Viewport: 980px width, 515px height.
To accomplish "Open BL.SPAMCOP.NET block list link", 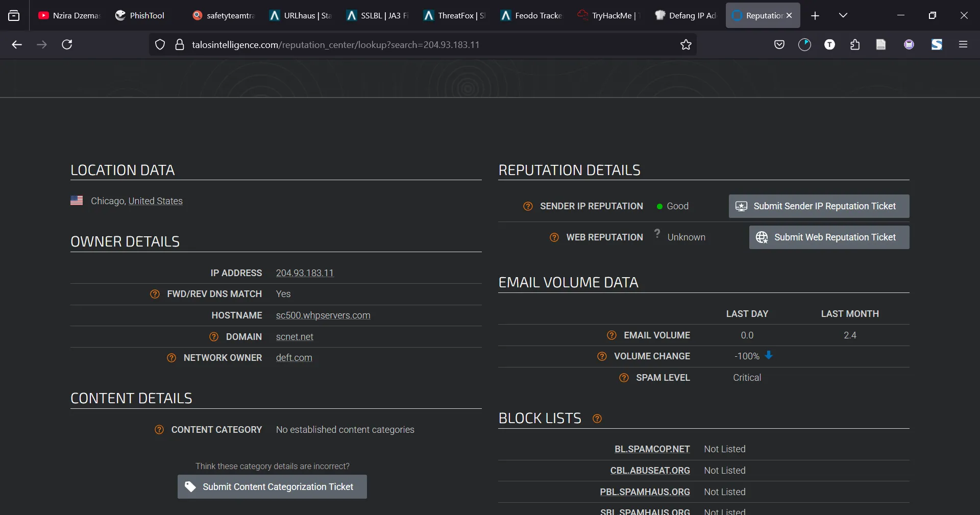I will [x=652, y=449].
